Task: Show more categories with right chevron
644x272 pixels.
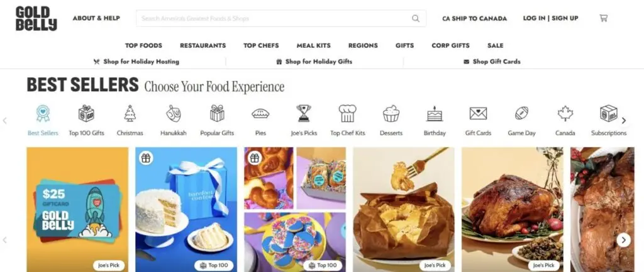Action: [624, 121]
